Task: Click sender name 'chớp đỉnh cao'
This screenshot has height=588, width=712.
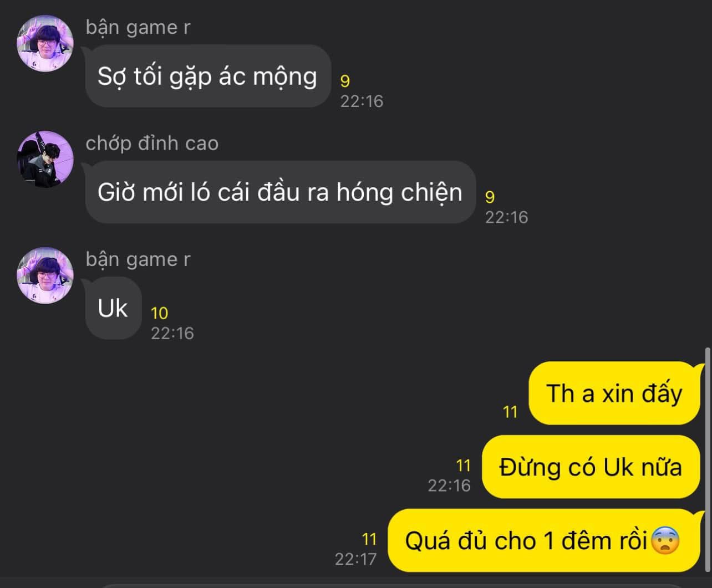Action: [152, 144]
